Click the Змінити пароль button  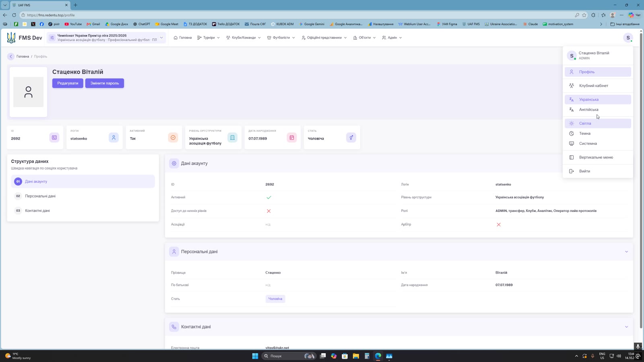[105, 83]
